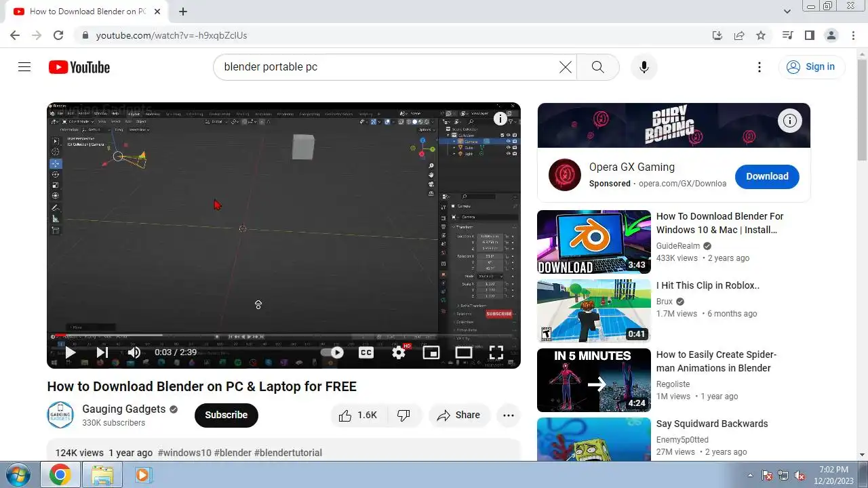Image resolution: width=868 pixels, height=488 pixels.
Task: Toggle browser side panel
Action: [809, 35]
